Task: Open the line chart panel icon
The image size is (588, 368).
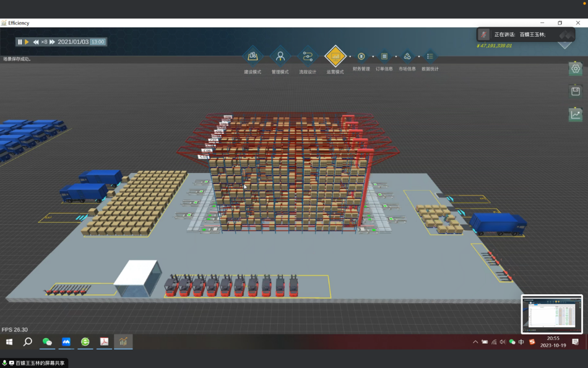Action: 576,114
